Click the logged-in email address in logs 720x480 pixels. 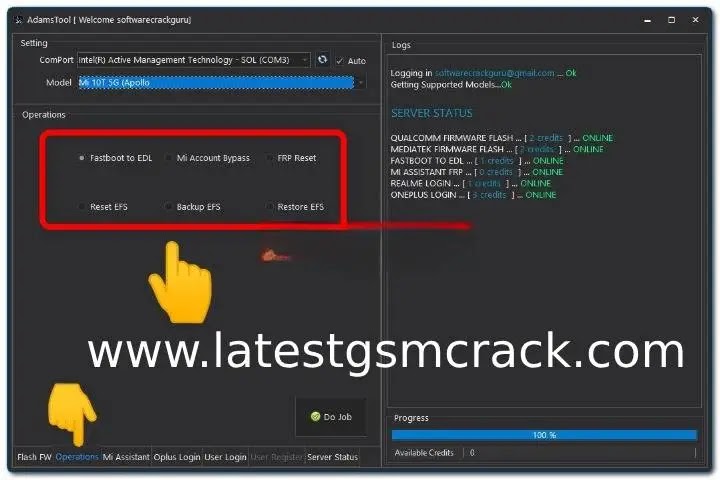(495, 73)
